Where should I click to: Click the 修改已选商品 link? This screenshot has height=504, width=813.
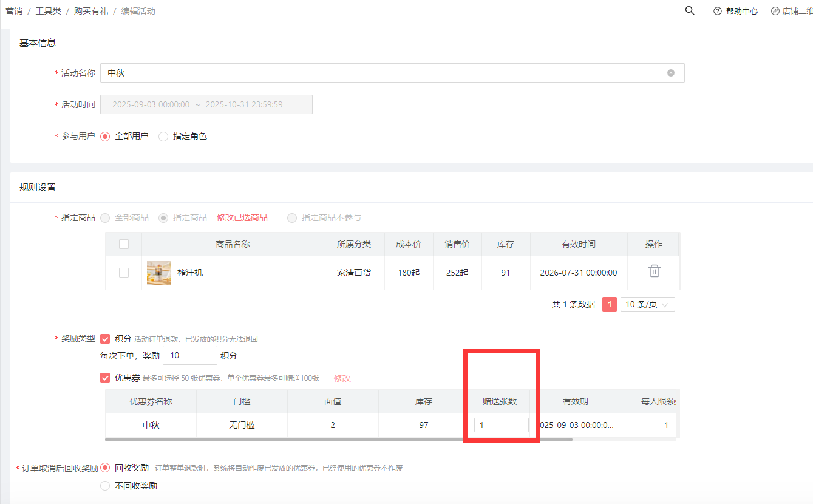tap(242, 217)
